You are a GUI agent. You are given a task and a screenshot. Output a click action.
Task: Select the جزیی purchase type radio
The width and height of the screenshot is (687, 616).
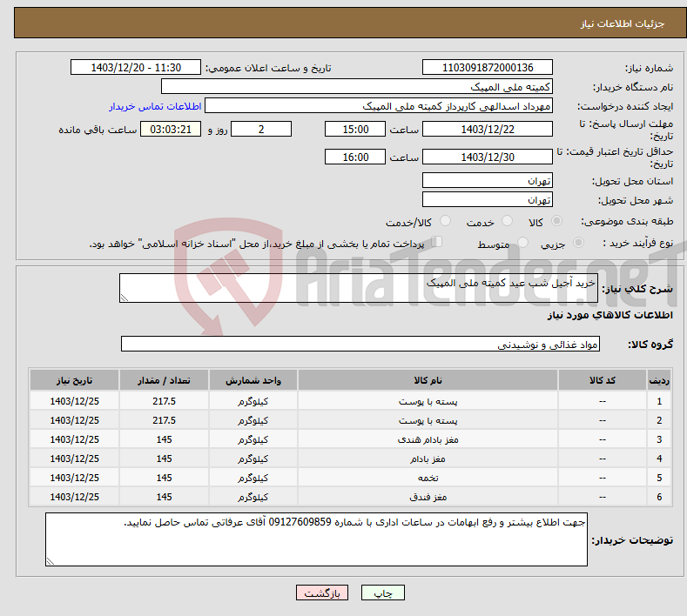tap(578, 242)
